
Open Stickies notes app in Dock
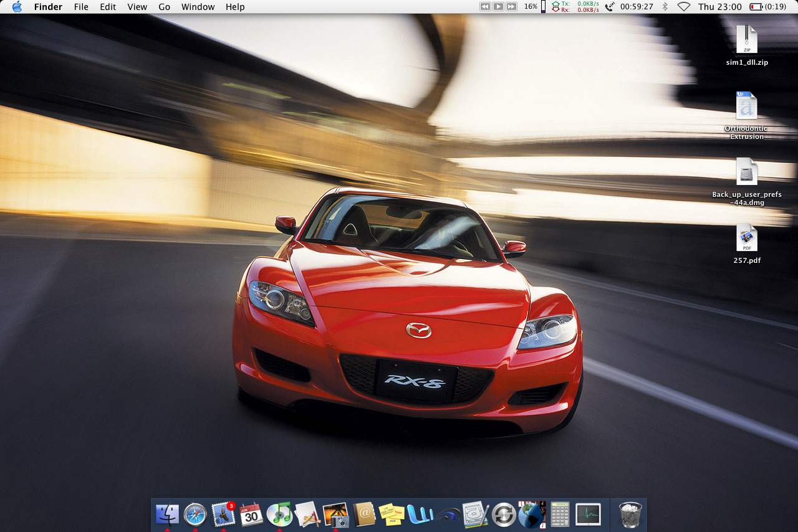click(x=392, y=515)
